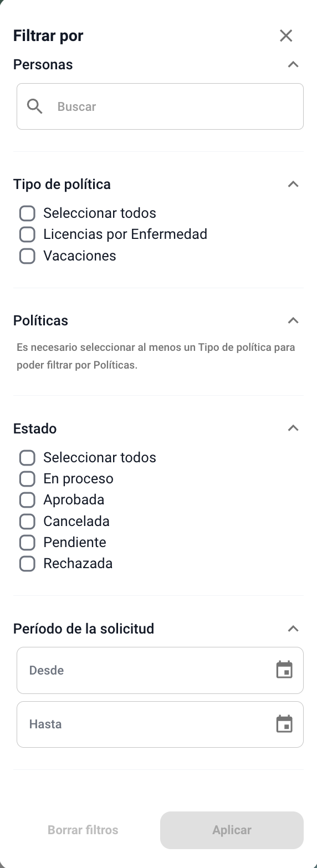Collapse the Políticas section chevron
The height and width of the screenshot is (868, 317).
[x=293, y=320]
